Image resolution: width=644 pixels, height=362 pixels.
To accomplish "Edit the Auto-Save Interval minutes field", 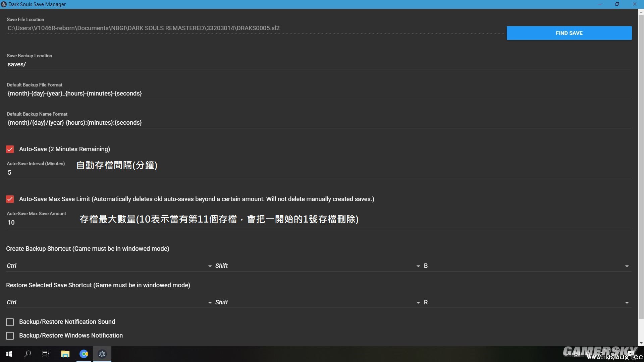I will point(319,173).
